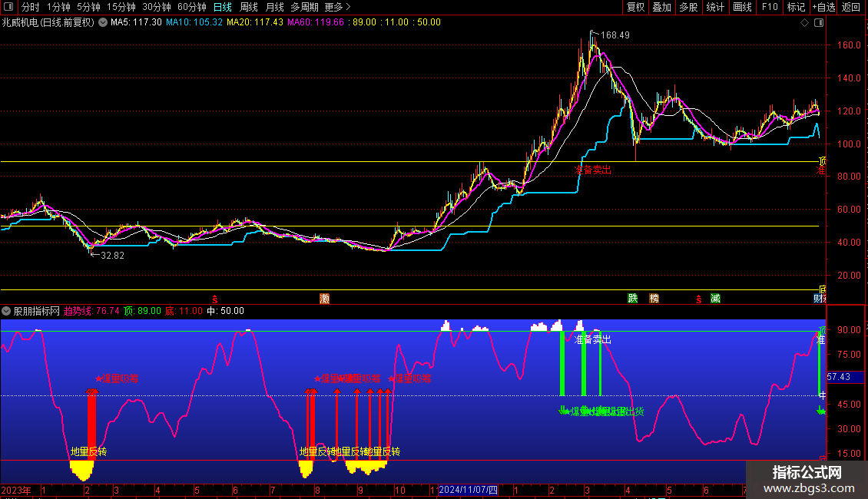Open F10 company information
Viewport: 868px width, 499px height.
click(770, 7)
